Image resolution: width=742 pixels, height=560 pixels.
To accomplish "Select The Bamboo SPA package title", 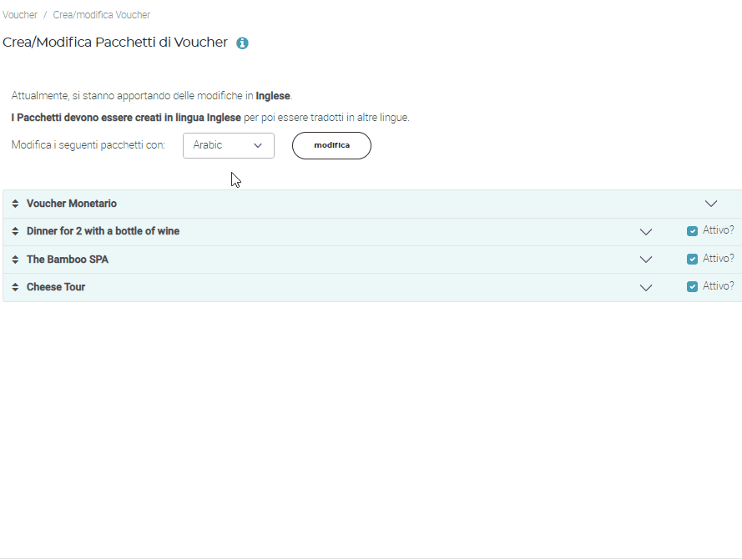I will (x=68, y=260).
